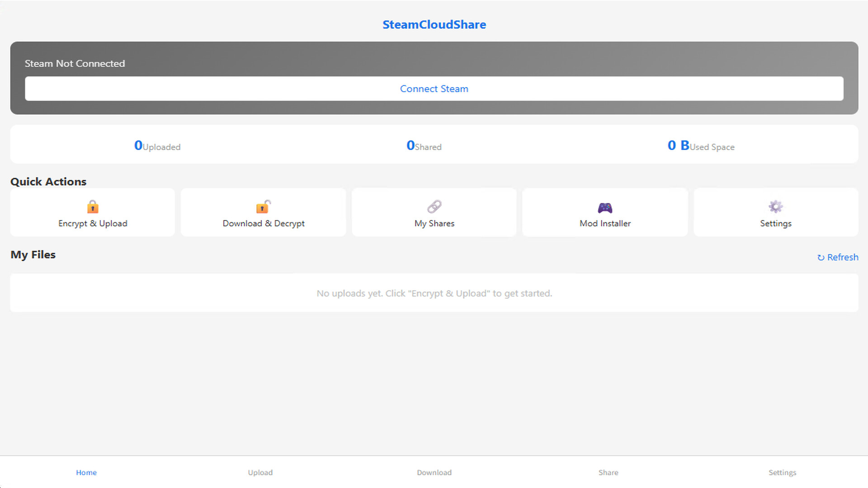Image resolution: width=868 pixels, height=488 pixels.
Task: Switch to the Share tab
Action: coord(609,472)
